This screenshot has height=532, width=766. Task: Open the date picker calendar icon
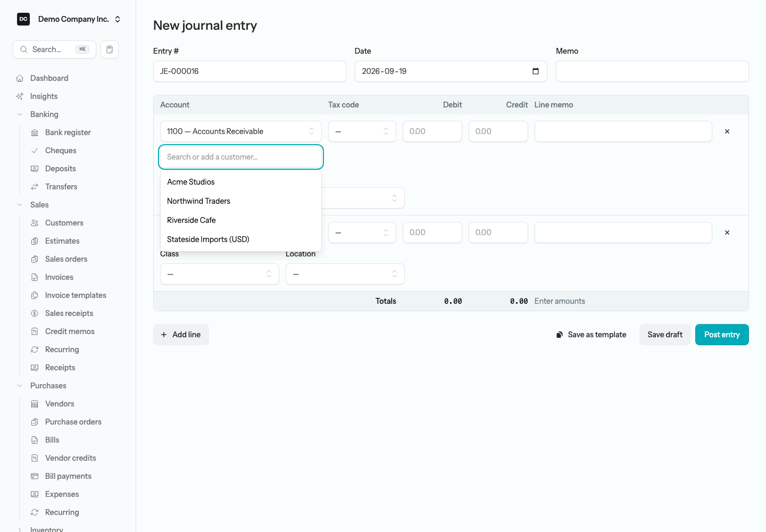pos(536,71)
